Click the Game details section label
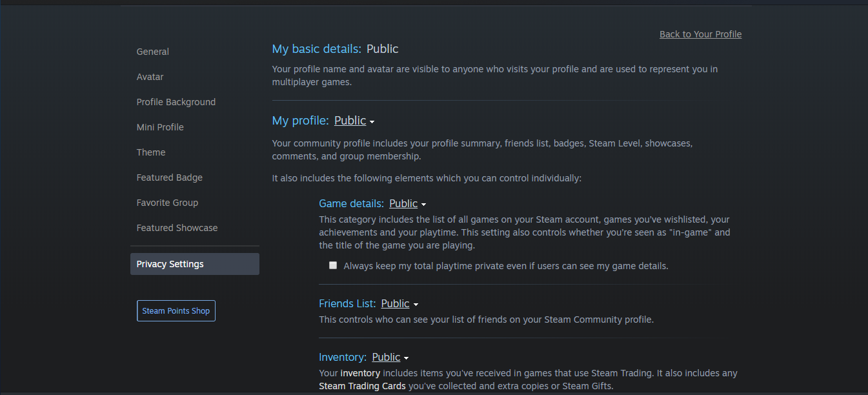Viewport: 868px width, 395px height. [351, 204]
